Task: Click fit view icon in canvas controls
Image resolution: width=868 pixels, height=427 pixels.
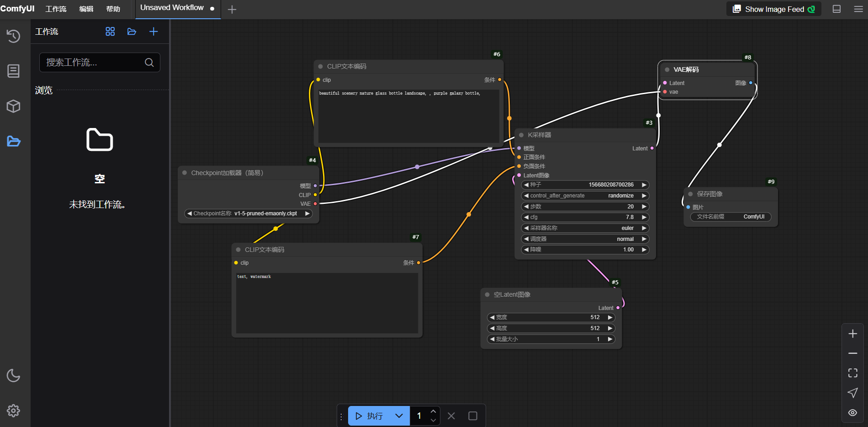Action: coord(852,373)
